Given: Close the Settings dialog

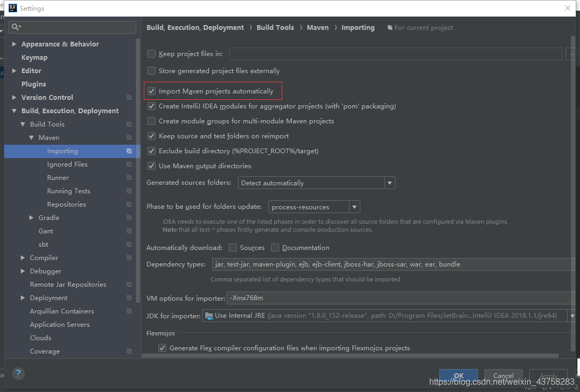Looking at the screenshot, I should tap(568, 8).
